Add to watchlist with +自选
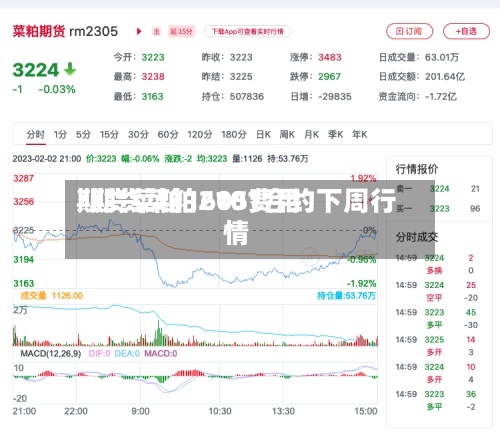The image size is (500, 439). (x=466, y=31)
